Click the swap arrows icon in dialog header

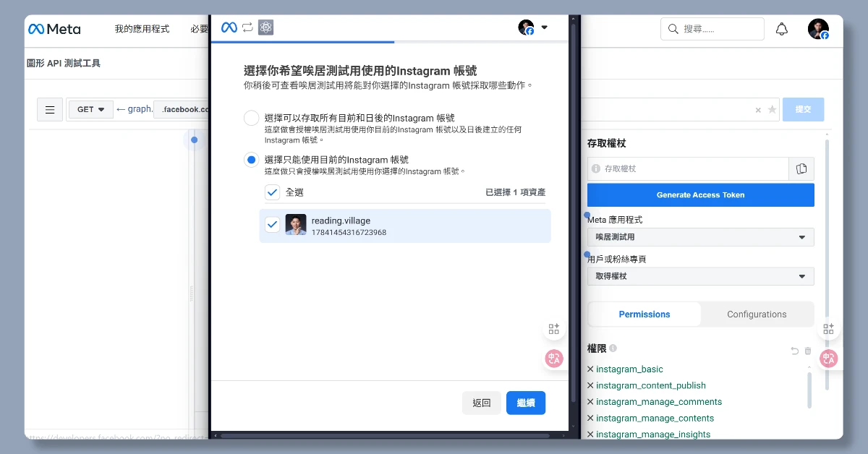(x=247, y=27)
